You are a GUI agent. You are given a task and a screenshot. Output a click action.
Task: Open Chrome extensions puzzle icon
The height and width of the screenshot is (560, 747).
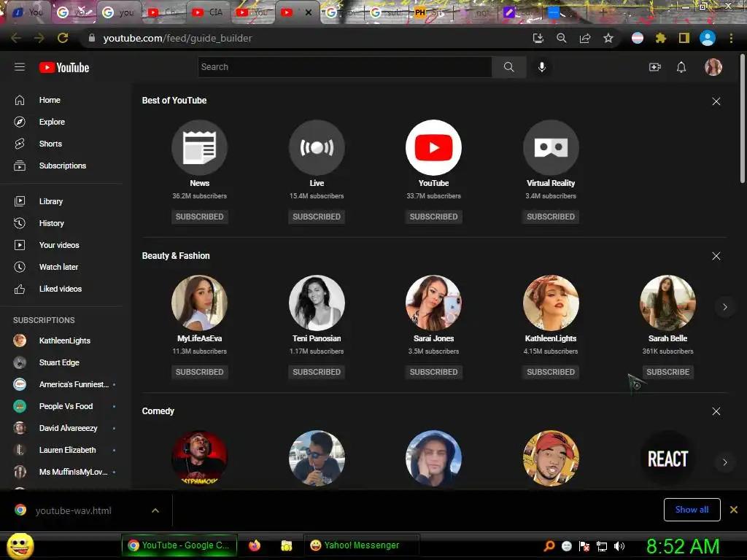click(660, 38)
